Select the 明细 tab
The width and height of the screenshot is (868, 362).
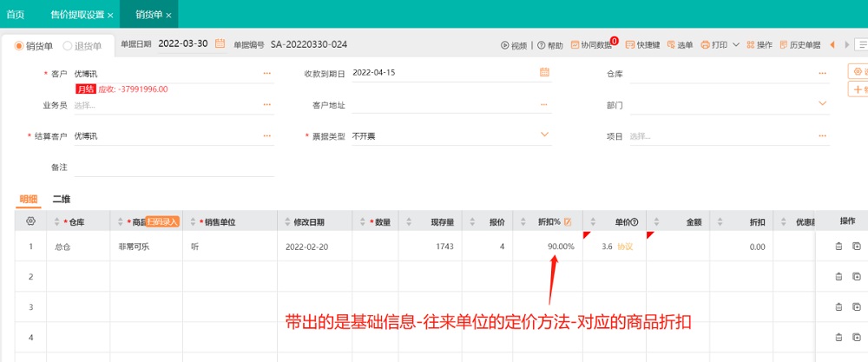28,200
